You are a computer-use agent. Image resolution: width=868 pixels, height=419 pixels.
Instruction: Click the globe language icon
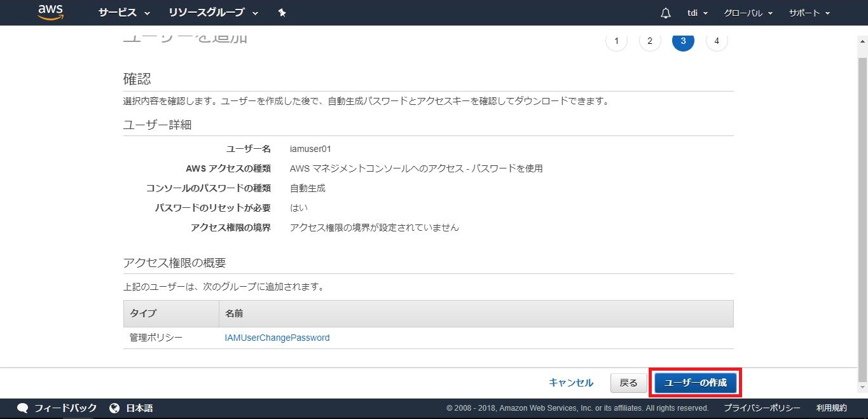pos(114,408)
